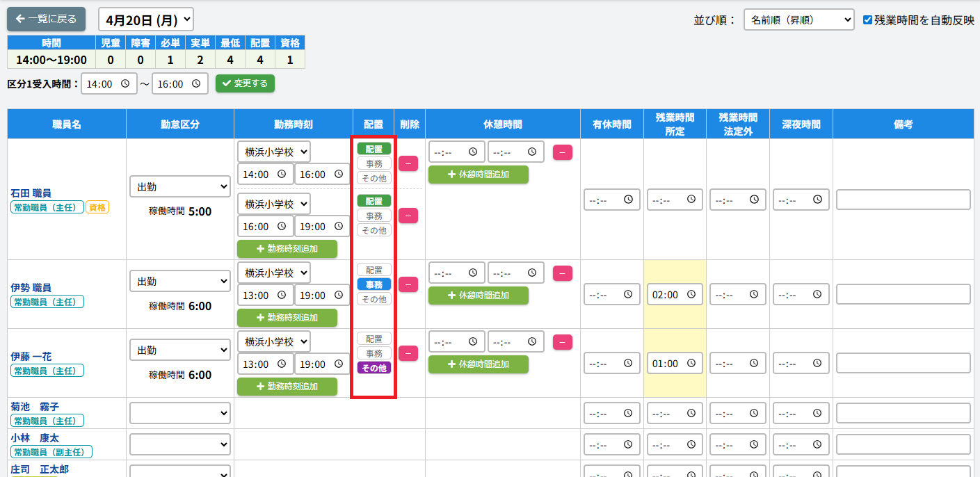Click 休憩時間追加 button for 伊藤 一花
The height and width of the screenshot is (477, 980).
coord(478,364)
